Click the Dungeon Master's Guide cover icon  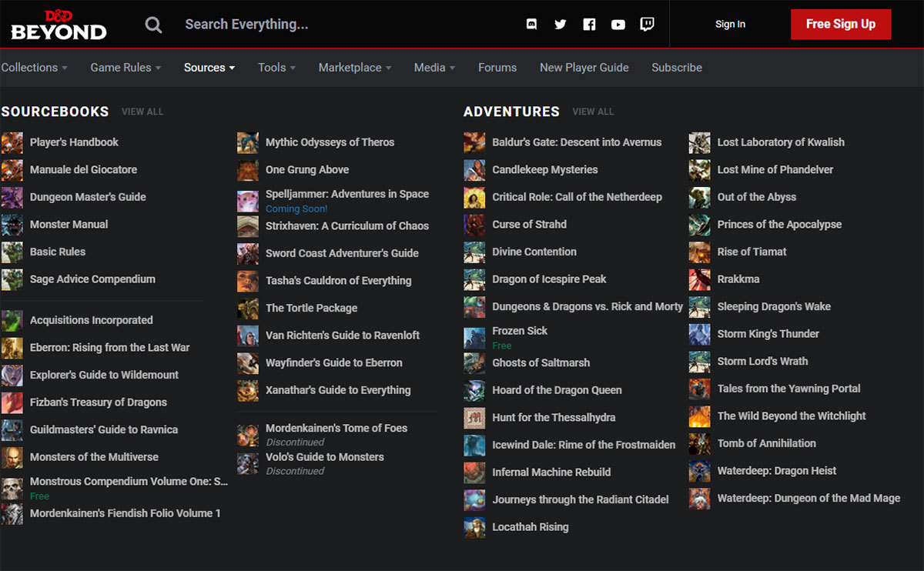12,197
